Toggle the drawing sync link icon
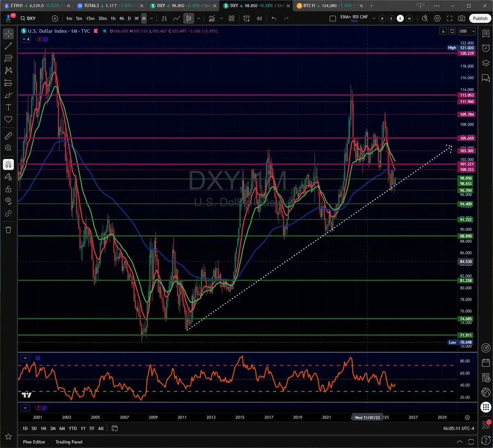 pyautogui.click(x=8, y=213)
